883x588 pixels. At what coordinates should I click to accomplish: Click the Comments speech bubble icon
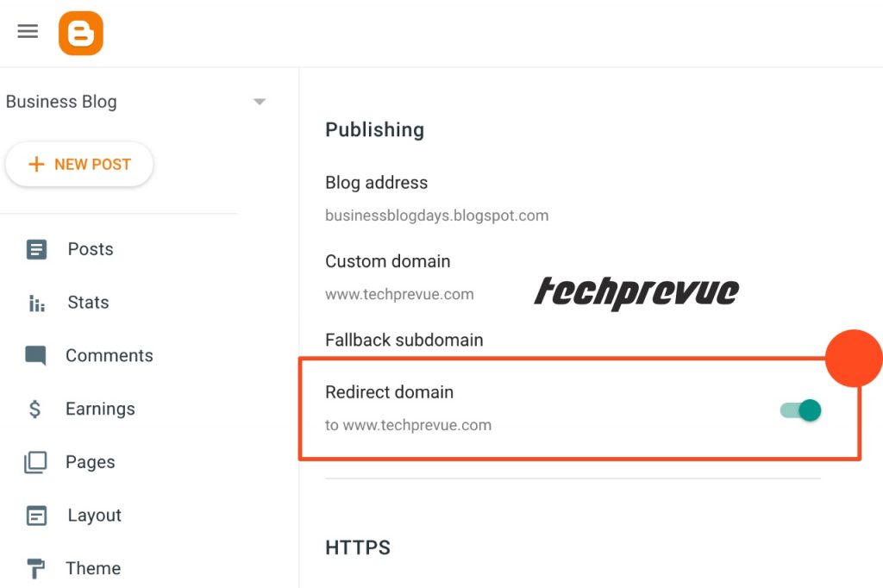pyautogui.click(x=35, y=355)
